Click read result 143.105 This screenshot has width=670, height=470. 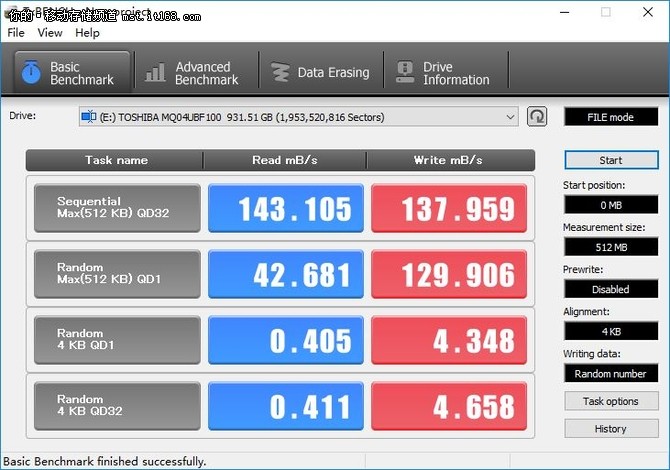(x=286, y=208)
